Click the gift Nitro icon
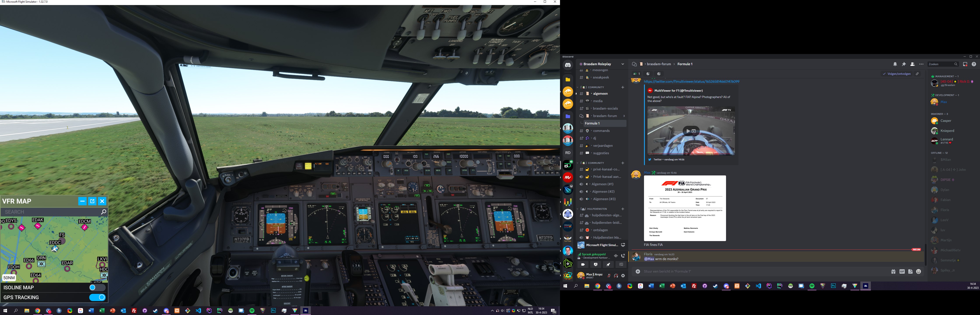This screenshot has width=980, height=315. (x=893, y=272)
